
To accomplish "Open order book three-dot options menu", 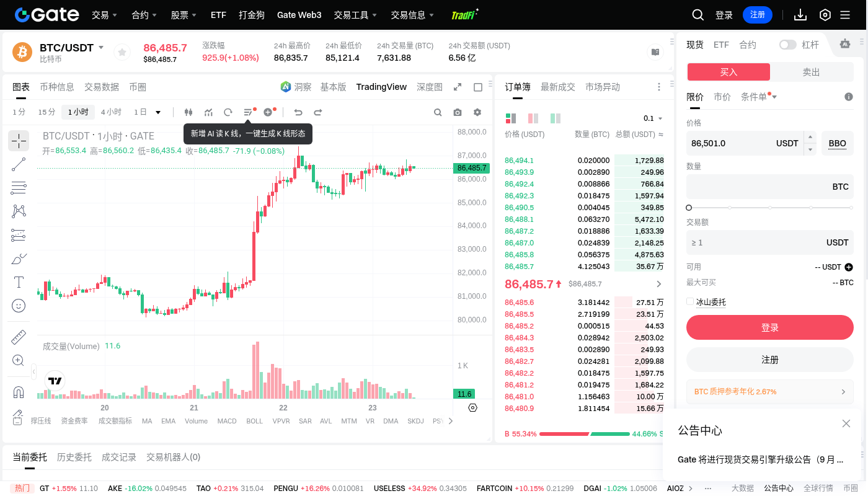I will [x=659, y=87].
